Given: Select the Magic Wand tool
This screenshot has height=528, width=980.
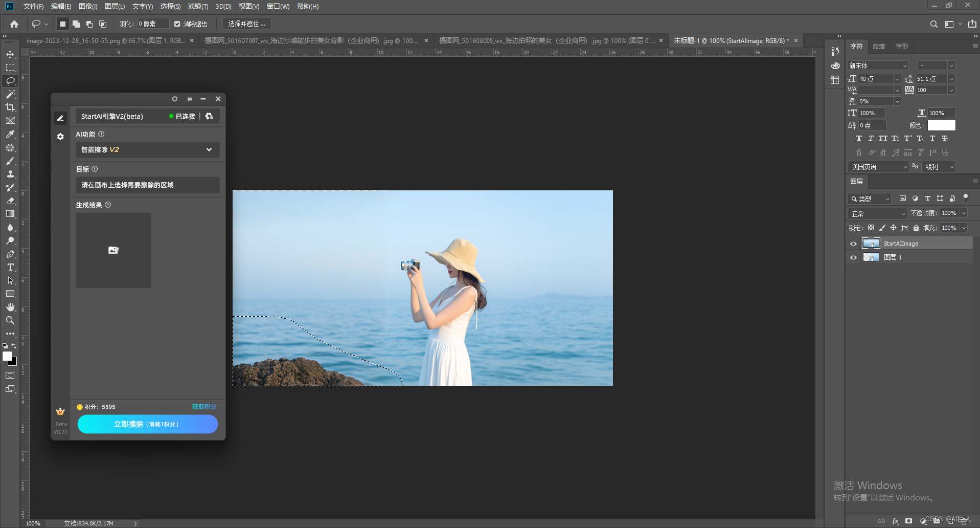Looking at the screenshot, I should coord(10,94).
